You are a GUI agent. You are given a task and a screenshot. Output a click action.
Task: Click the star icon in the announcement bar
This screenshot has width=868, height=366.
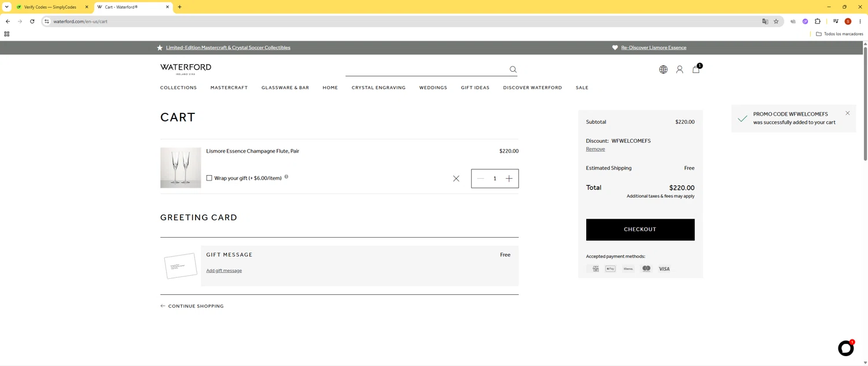pos(160,47)
